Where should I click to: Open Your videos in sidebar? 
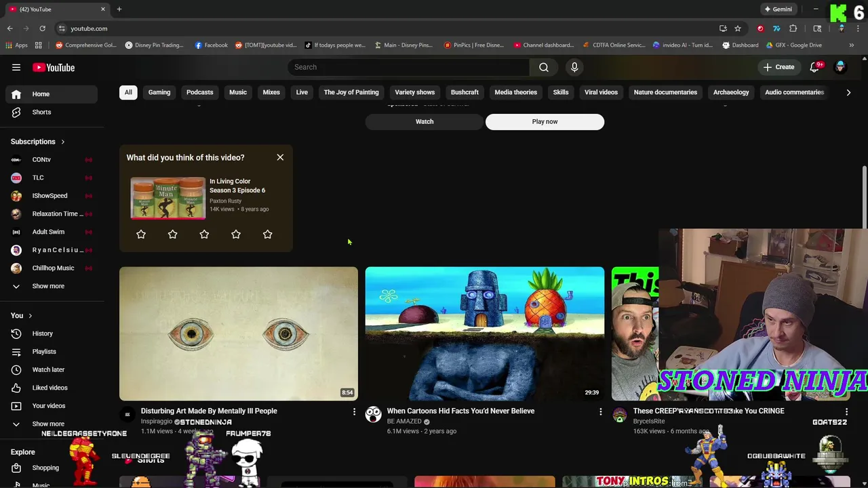tap(52, 405)
